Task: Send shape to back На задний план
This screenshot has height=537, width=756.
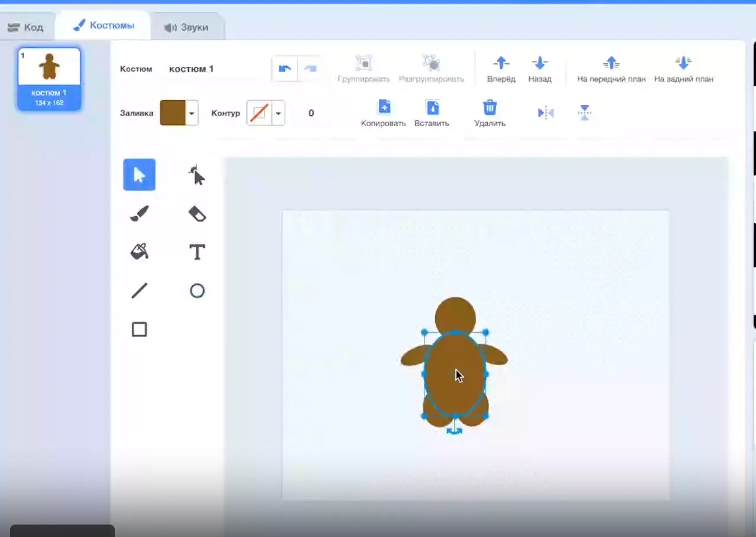Action: pos(683,69)
